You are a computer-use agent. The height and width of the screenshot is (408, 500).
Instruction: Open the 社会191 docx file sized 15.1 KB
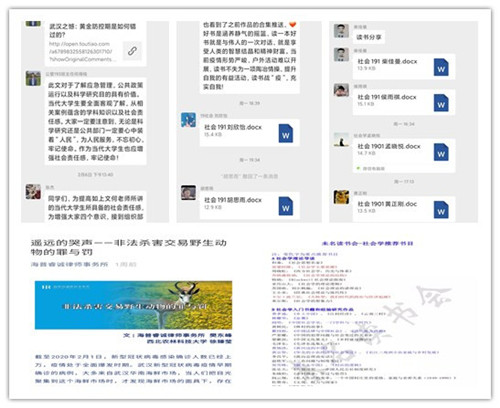point(404,102)
